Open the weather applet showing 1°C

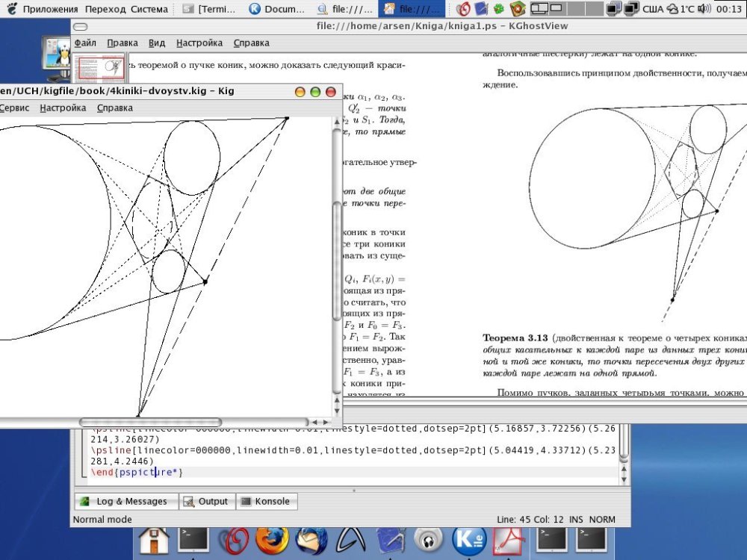click(x=681, y=8)
